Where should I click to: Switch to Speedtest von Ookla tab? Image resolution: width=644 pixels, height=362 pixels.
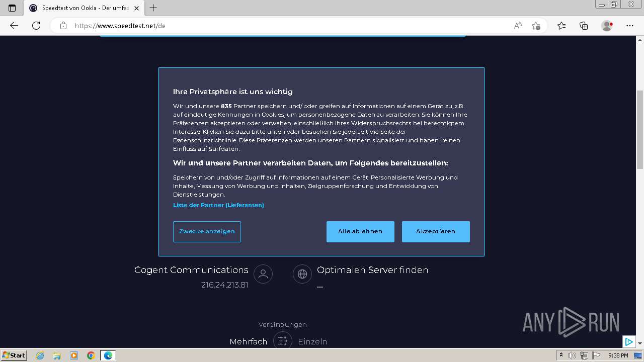tap(84, 8)
